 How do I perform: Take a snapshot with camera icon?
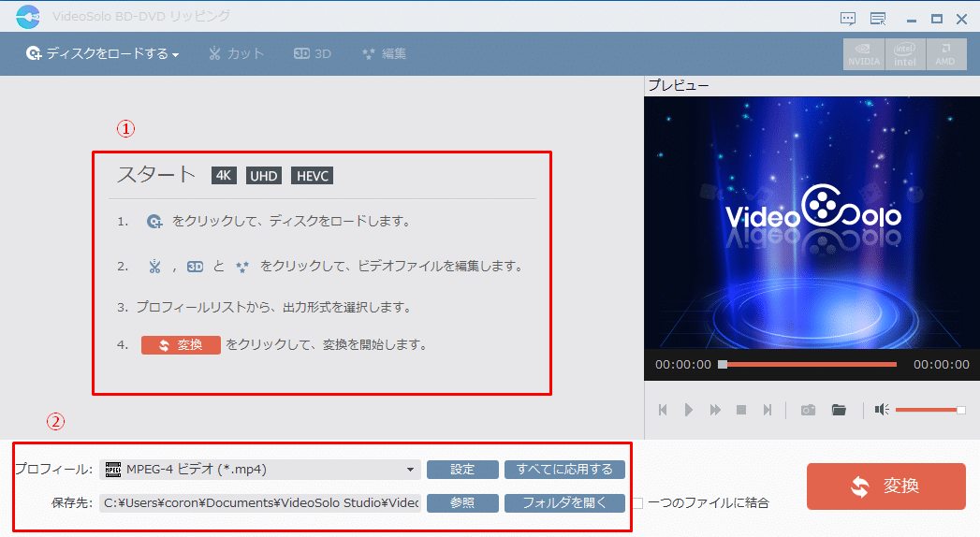(x=808, y=410)
